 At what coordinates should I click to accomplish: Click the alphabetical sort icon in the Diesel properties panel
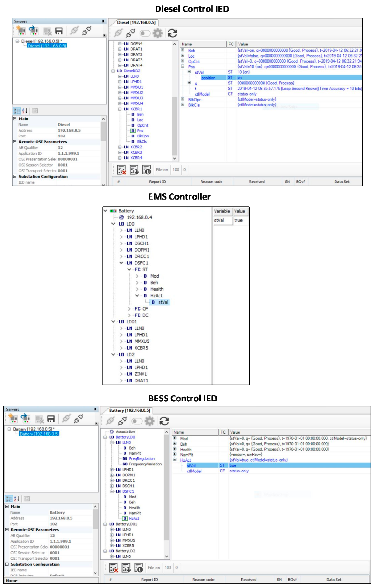point(25,111)
